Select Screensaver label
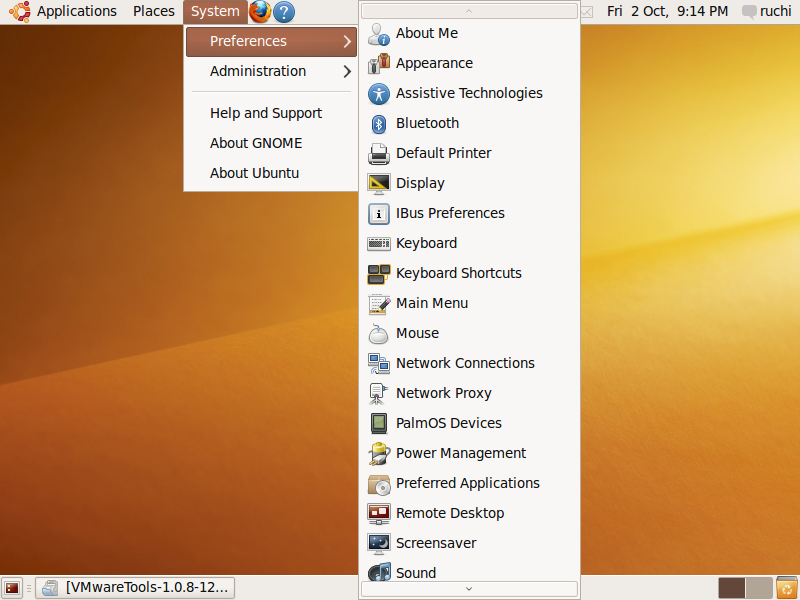The width and height of the screenshot is (800, 600). pos(436,543)
